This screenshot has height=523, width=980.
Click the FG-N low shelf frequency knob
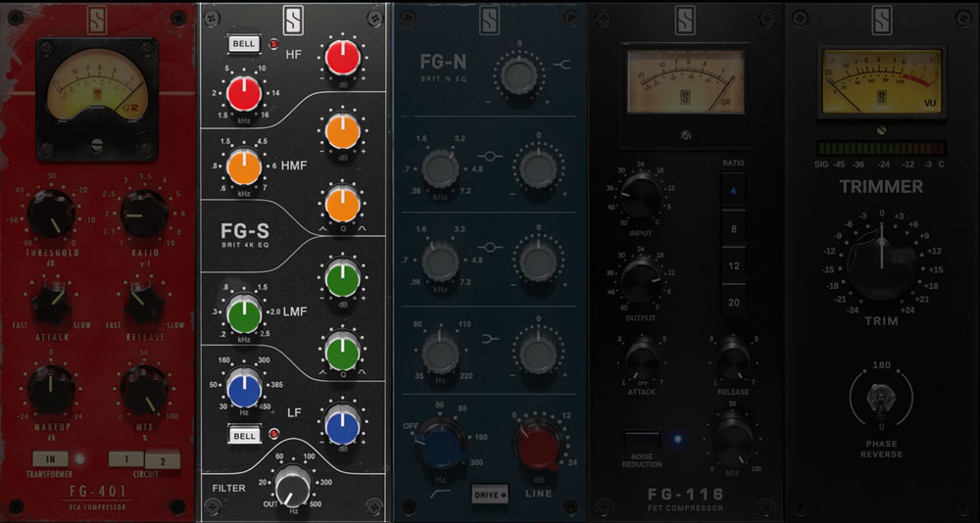[441, 354]
